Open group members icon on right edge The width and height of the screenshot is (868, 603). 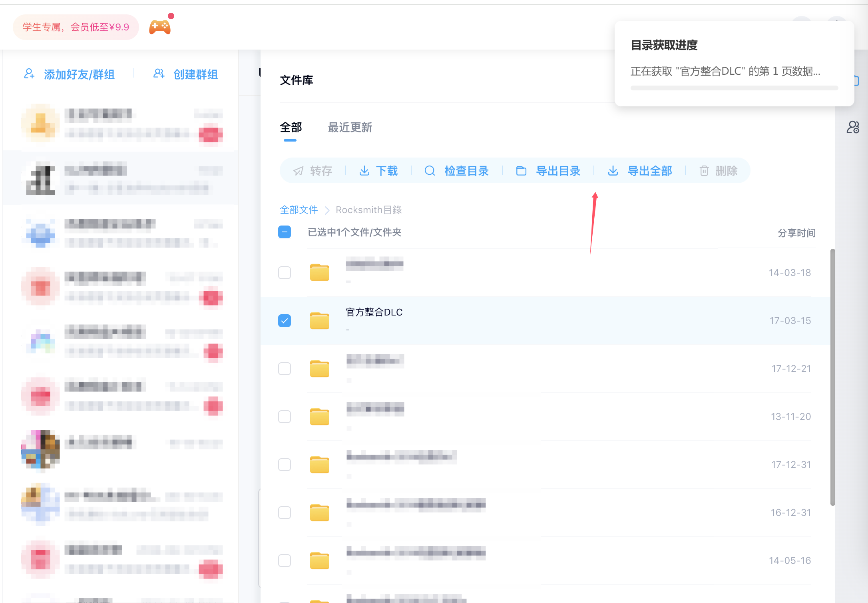[853, 128]
